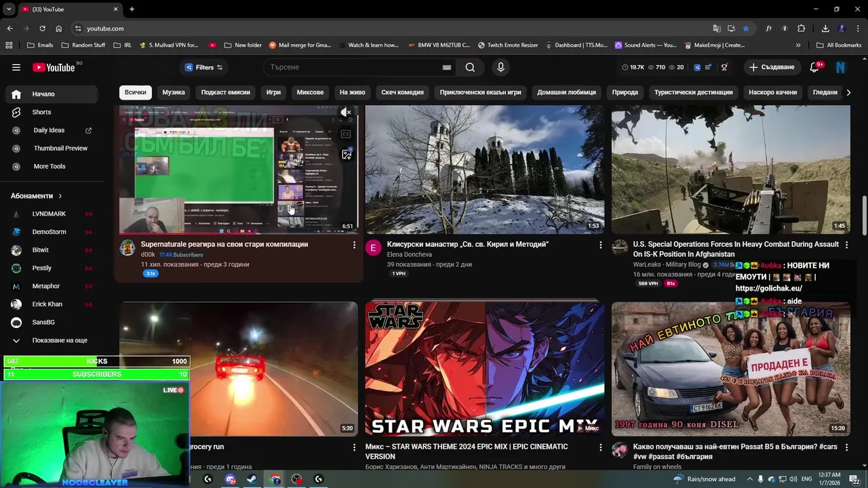
Task: Open the account avatar menu
Action: coord(841,67)
